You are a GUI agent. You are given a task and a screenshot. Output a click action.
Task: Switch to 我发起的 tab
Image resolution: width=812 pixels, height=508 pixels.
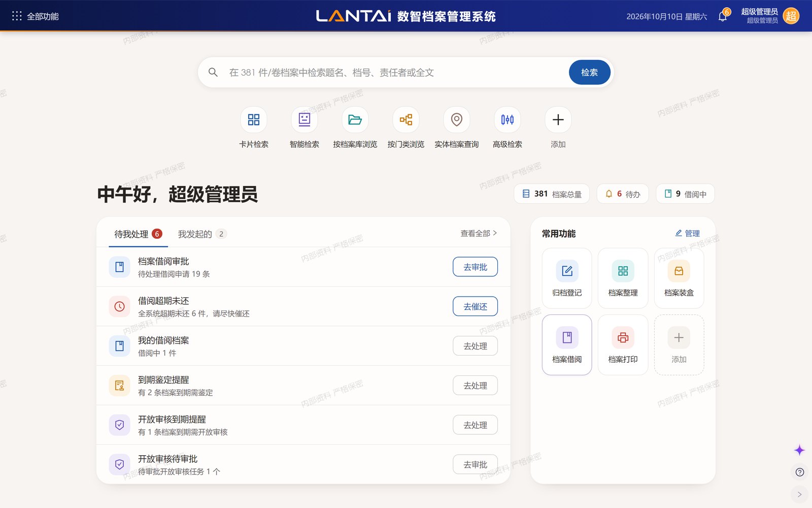point(201,234)
